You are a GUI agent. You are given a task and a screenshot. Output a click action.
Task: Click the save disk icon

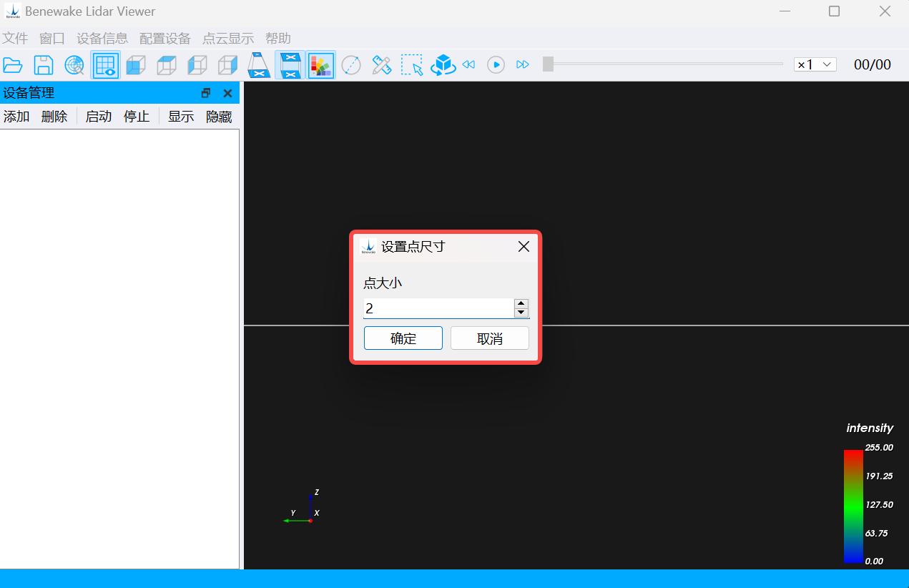(44, 65)
